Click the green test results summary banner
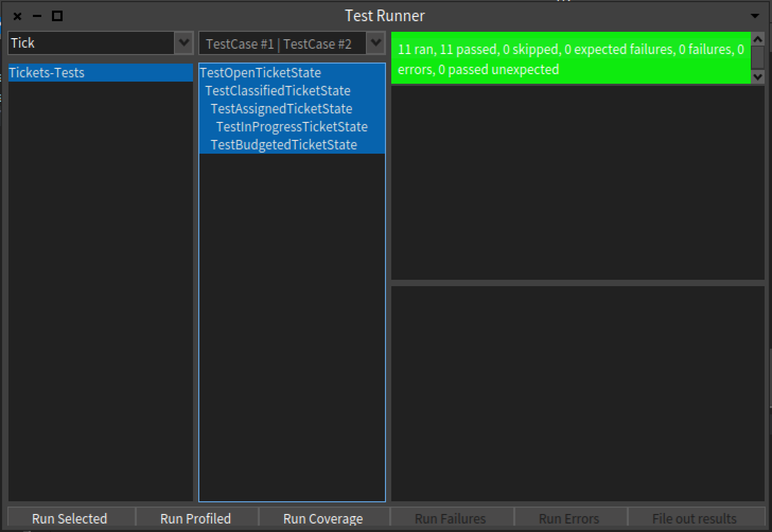Viewport: 772px width, 532px height. click(571, 59)
